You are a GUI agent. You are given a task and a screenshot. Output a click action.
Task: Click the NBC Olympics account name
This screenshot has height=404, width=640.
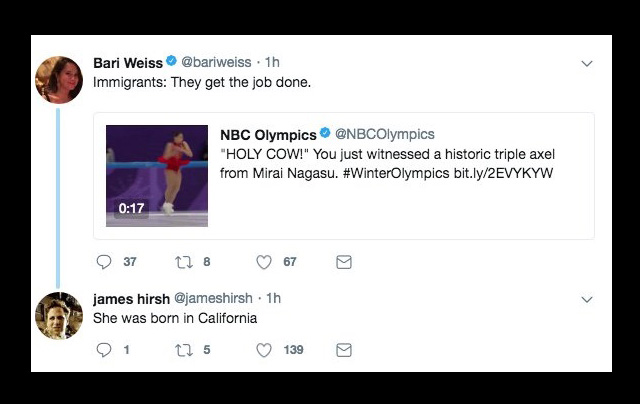(268, 135)
